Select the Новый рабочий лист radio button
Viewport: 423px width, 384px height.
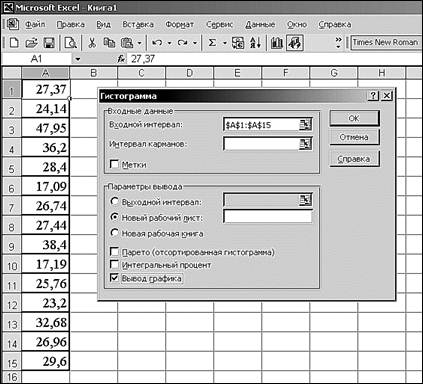(114, 217)
